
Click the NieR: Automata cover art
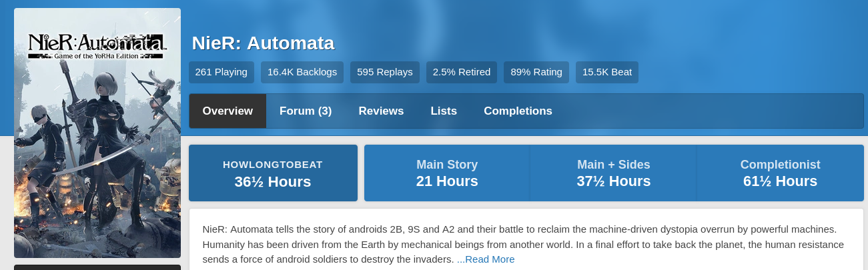point(97,133)
